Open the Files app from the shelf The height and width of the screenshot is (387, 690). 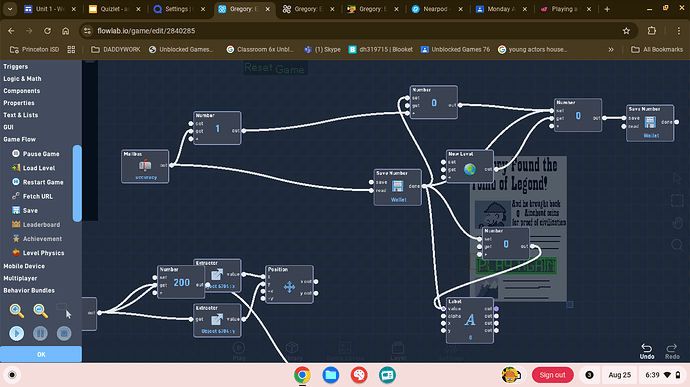pos(330,375)
